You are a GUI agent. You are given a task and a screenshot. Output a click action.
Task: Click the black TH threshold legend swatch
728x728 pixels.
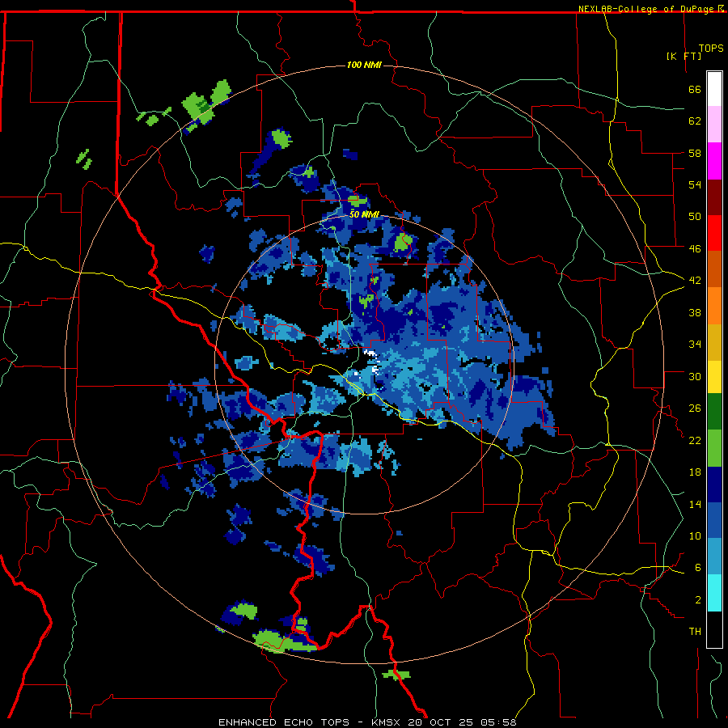pos(714,629)
